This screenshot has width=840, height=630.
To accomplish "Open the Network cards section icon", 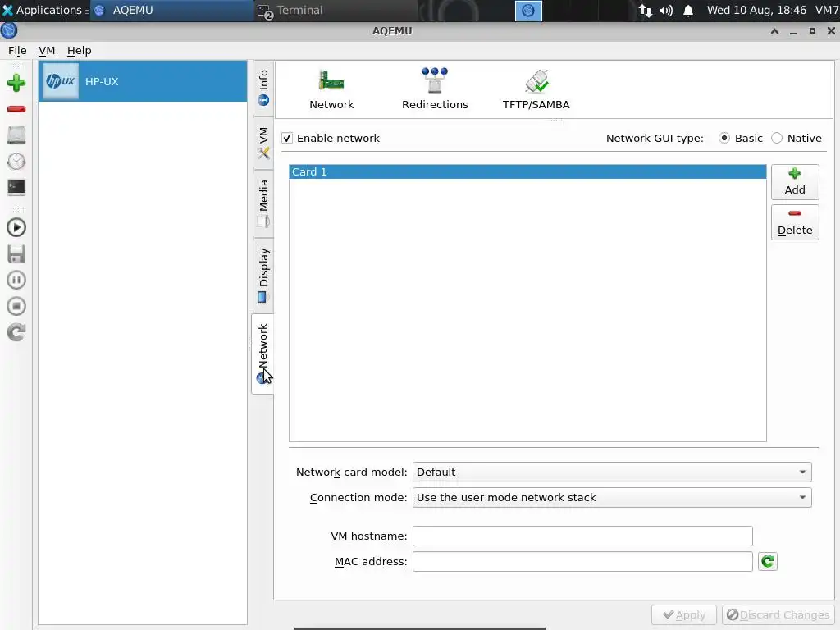I will tap(331, 89).
